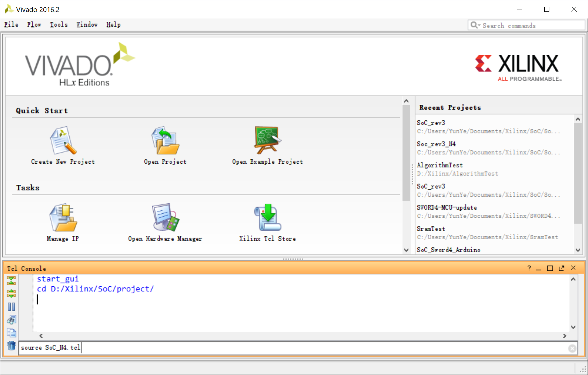Image resolution: width=588 pixels, height=375 pixels.
Task: Open the Xilinx Tcl Store icon
Action: pyautogui.click(x=268, y=217)
